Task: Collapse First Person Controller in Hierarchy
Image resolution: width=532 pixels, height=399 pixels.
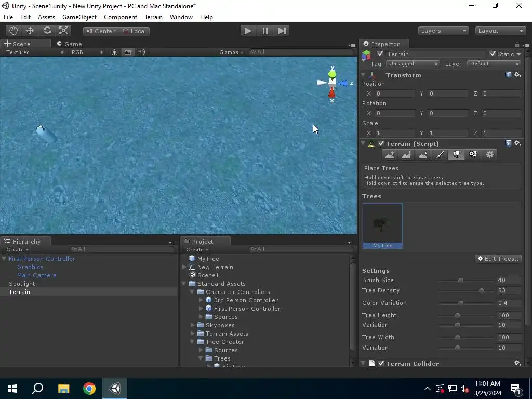Action: click(4, 259)
